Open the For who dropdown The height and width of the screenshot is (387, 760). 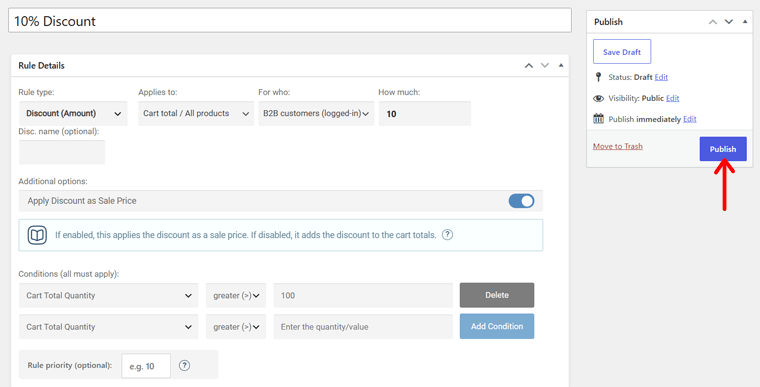[x=316, y=113]
